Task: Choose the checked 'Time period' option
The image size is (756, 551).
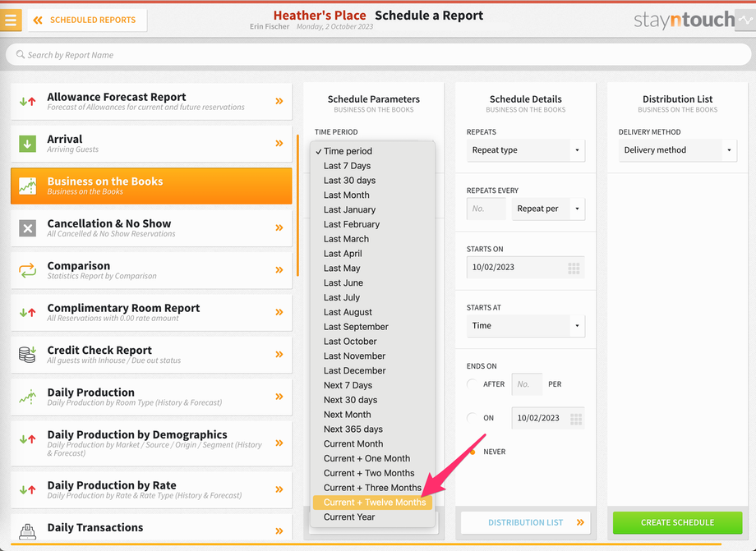Action: pyautogui.click(x=373, y=151)
